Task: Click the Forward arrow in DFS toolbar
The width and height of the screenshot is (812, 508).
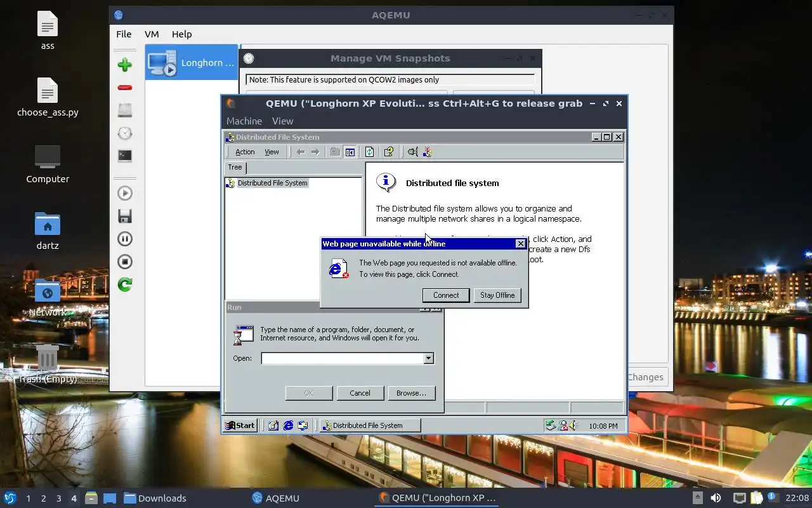Action: point(315,152)
